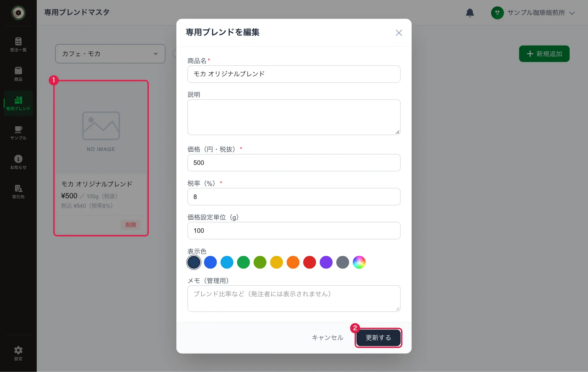Select the sky blue color swatch
Viewport: 588px width, 372px height.
coord(227,262)
